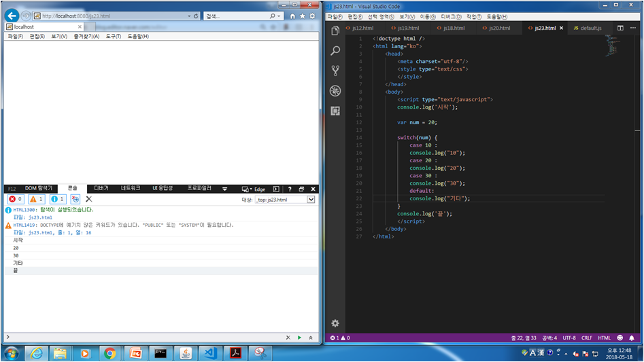Switch to 네트워크 tab in dev tools
Image resolution: width=644 pixels, height=362 pixels.
tap(131, 188)
